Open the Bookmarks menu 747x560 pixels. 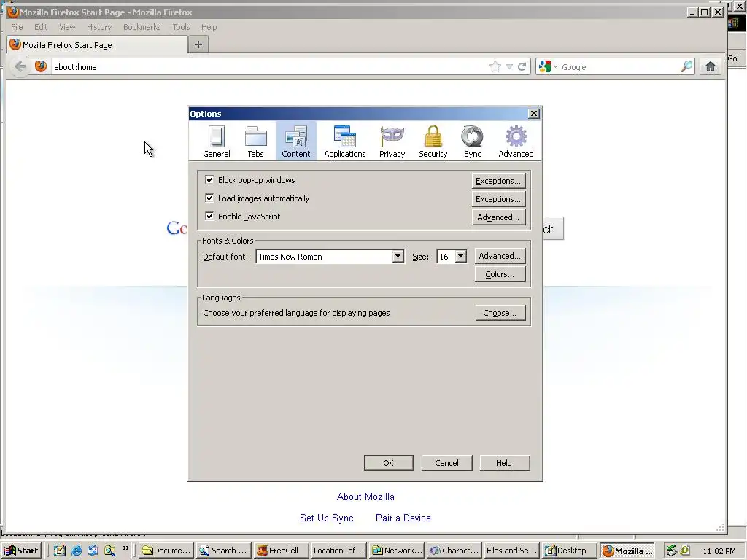tap(142, 27)
